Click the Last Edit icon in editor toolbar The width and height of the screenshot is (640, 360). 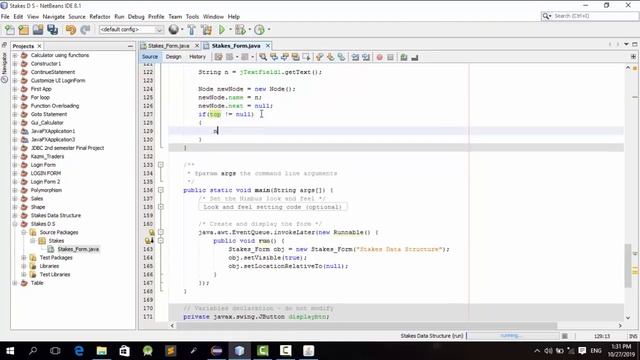[218, 58]
